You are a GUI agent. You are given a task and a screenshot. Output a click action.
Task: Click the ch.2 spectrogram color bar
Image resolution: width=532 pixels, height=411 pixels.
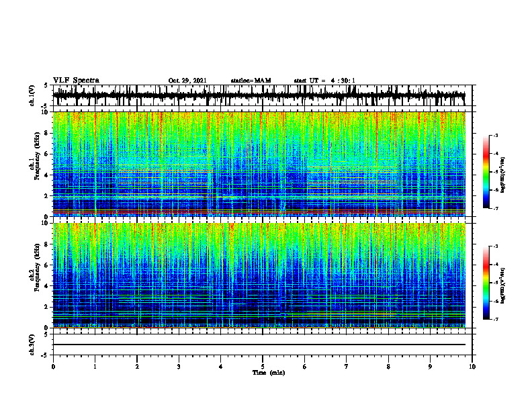pyautogui.click(x=486, y=283)
